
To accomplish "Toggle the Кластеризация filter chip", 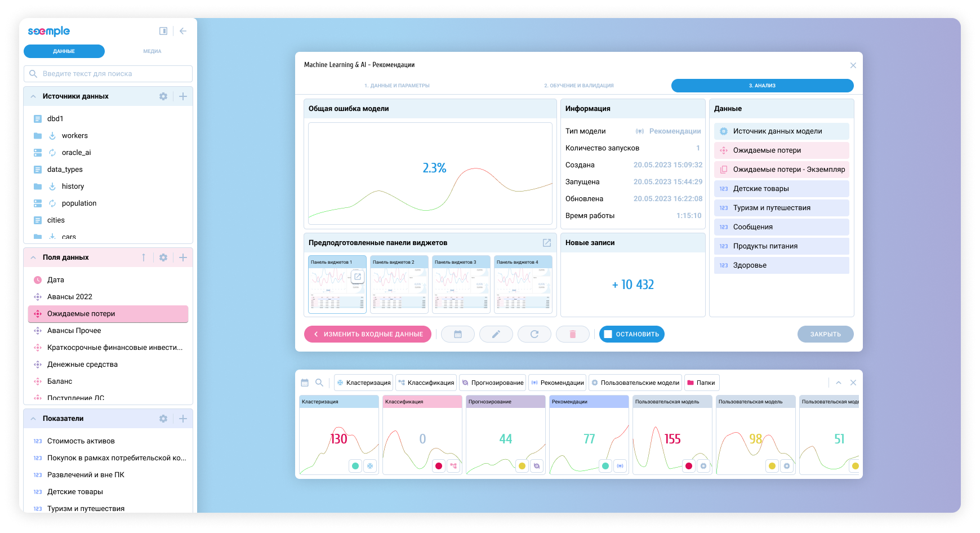I will coord(363,383).
